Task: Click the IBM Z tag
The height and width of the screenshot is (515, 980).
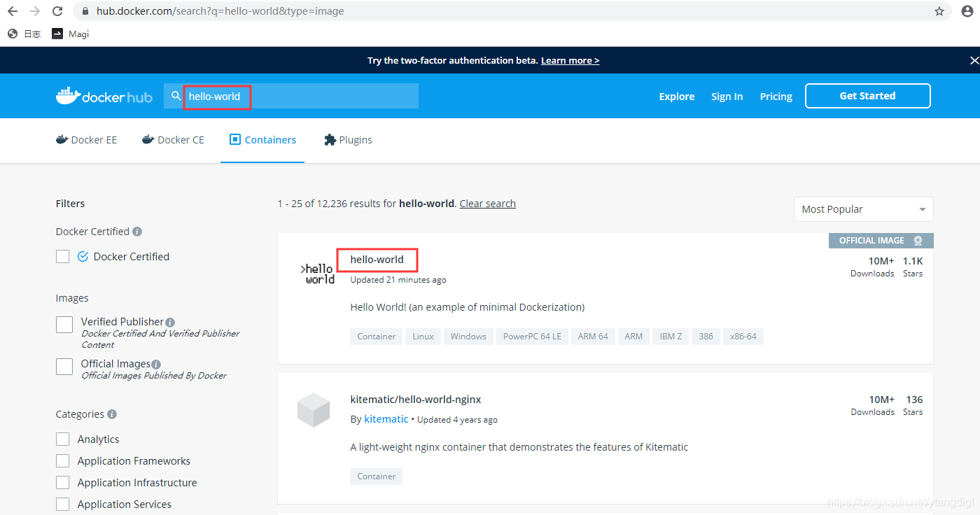Action: coord(671,337)
